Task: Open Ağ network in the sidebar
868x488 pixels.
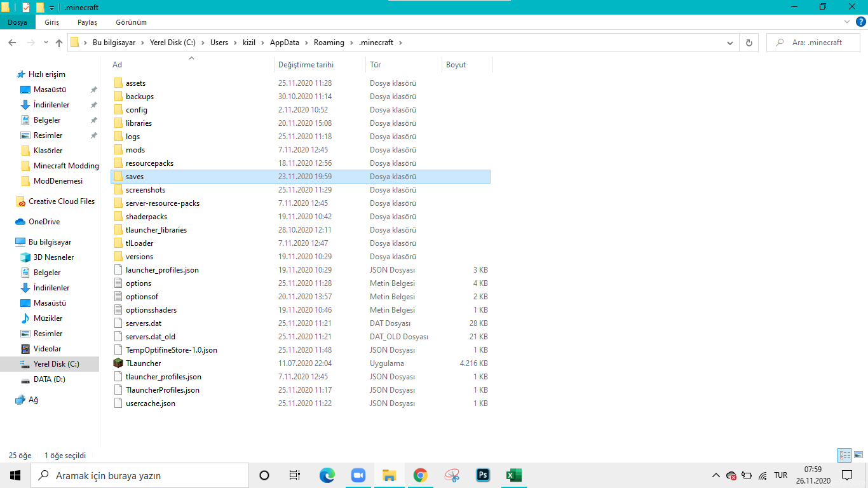Action: pyautogui.click(x=32, y=400)
